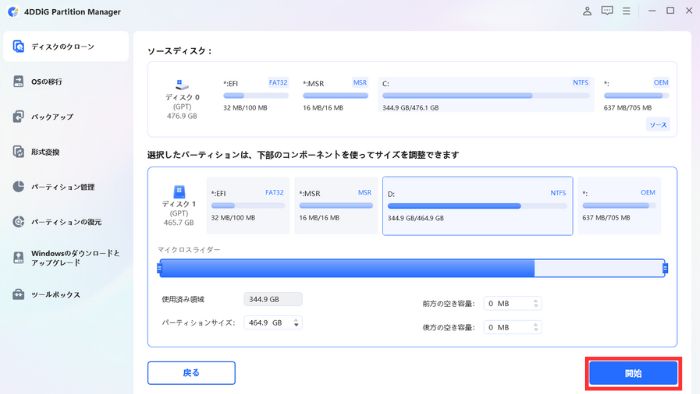Click the 'ディスク 1' label
This screenshot has height=394, width=700.
coord(179,203)
